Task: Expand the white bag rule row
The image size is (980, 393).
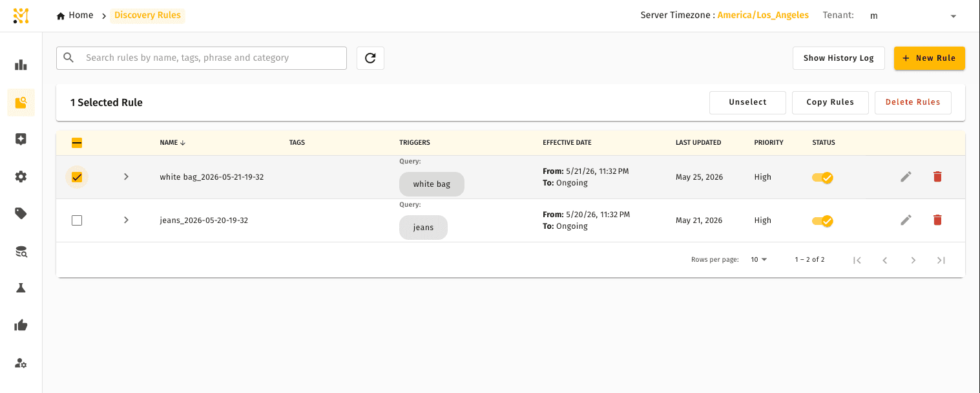Action: [126, 176]
